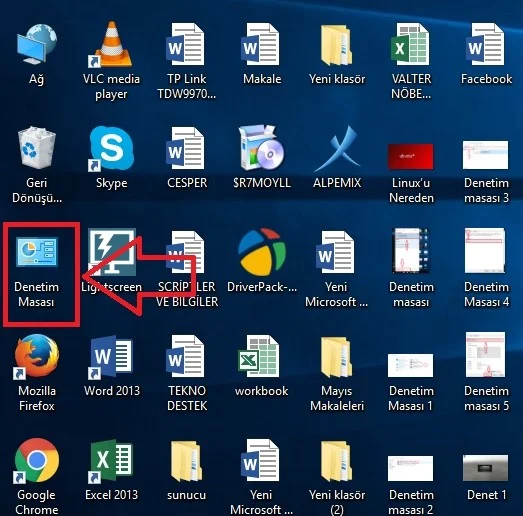Open the workbook Excel file
Image resolution: width=523 pixels, height=516 pixels.
coord(258,356)
